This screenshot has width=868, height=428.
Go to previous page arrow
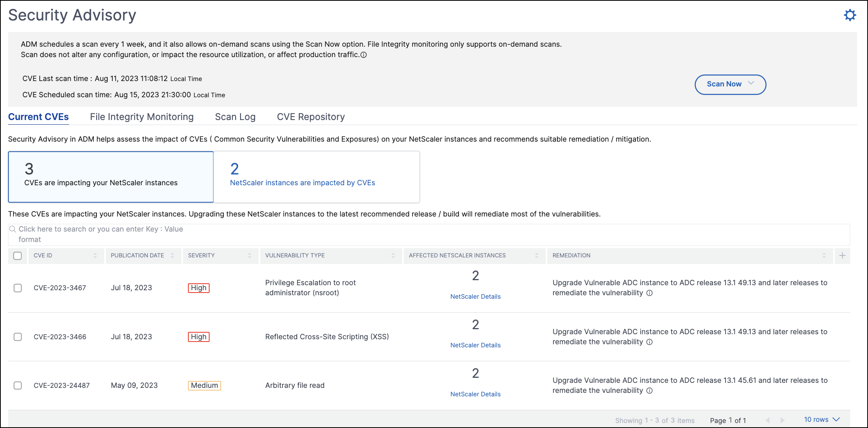[768, 420]
